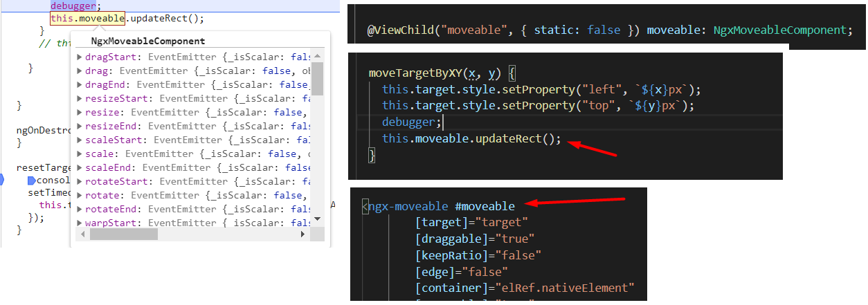The width and height of the screenshot is (868, 305).
Task: Expand the scaleEnd EventEmitter property
Action: (x=80, y=167)
